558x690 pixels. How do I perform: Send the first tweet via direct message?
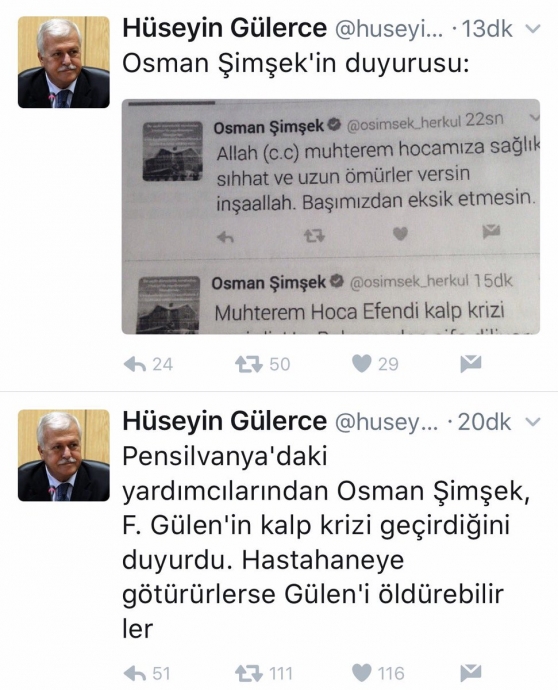470,364
